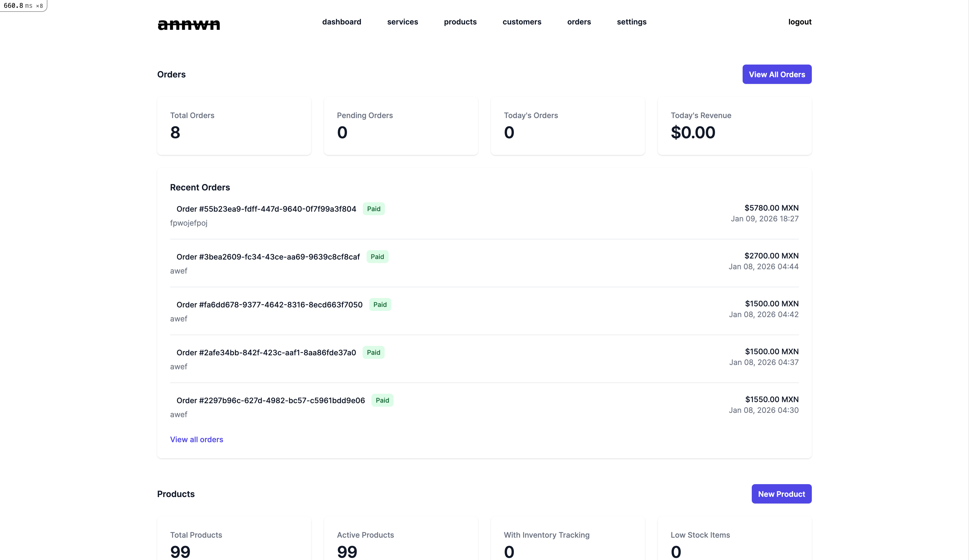
Task: Select order #fa6dd678 for $1500.00 MXN
Action: (269, 304)
